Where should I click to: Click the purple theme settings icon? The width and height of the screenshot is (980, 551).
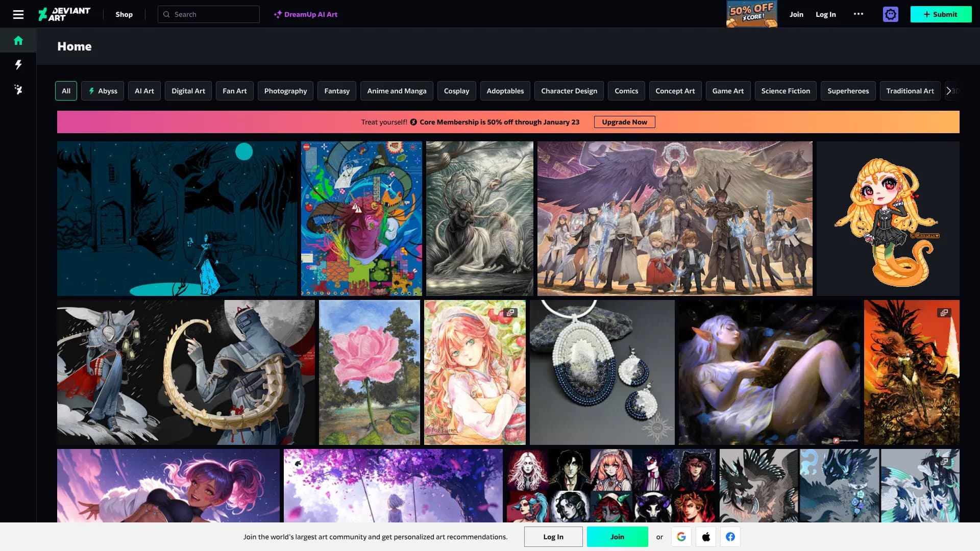(x=890, y=14)
